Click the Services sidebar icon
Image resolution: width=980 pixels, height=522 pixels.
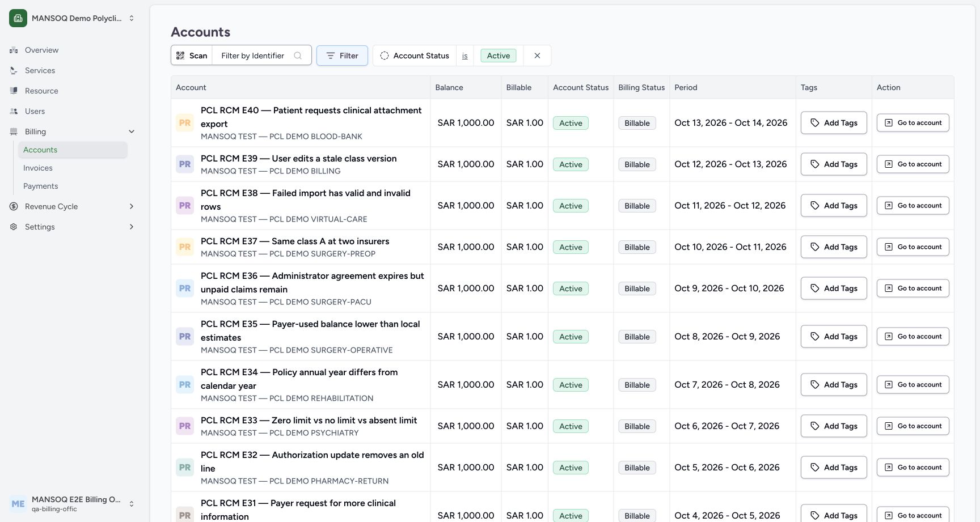tap(14, 70)
